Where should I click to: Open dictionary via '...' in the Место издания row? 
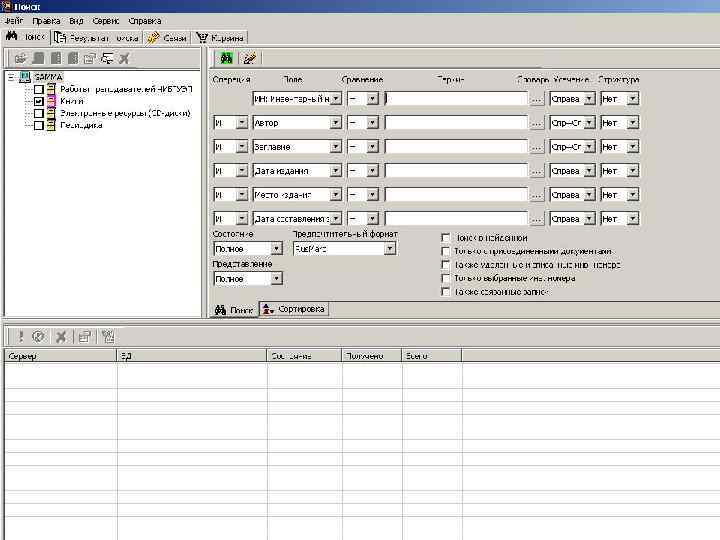(x=537, y=195)
